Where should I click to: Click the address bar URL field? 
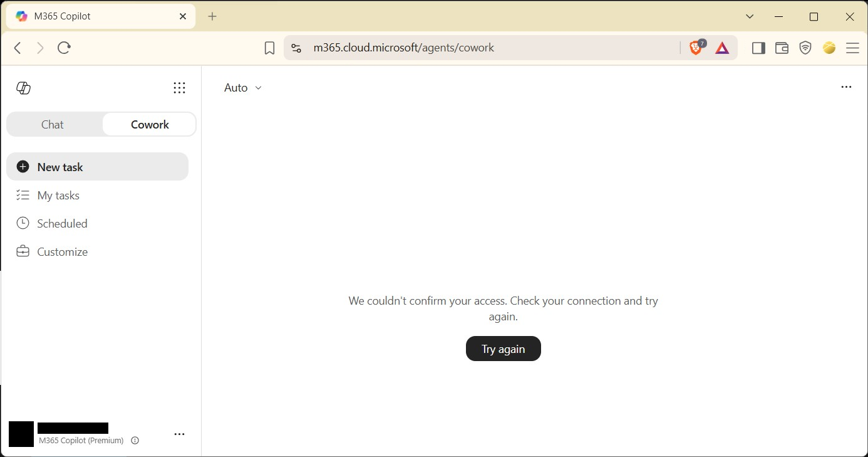(x=488, y=48)
